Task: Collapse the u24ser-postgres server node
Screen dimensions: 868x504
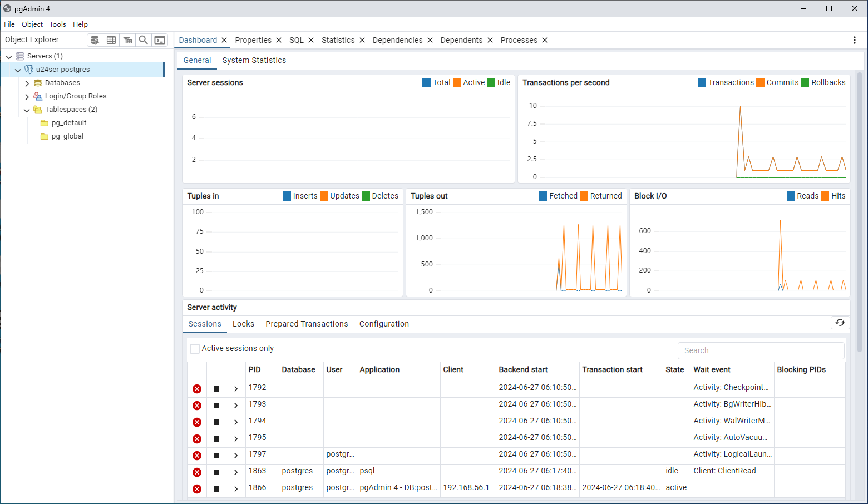Action: pos(18,70)
